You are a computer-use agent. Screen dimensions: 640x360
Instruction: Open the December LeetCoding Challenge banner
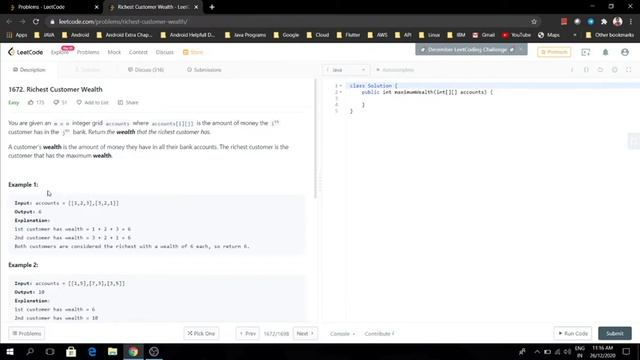tap(467, 49)
